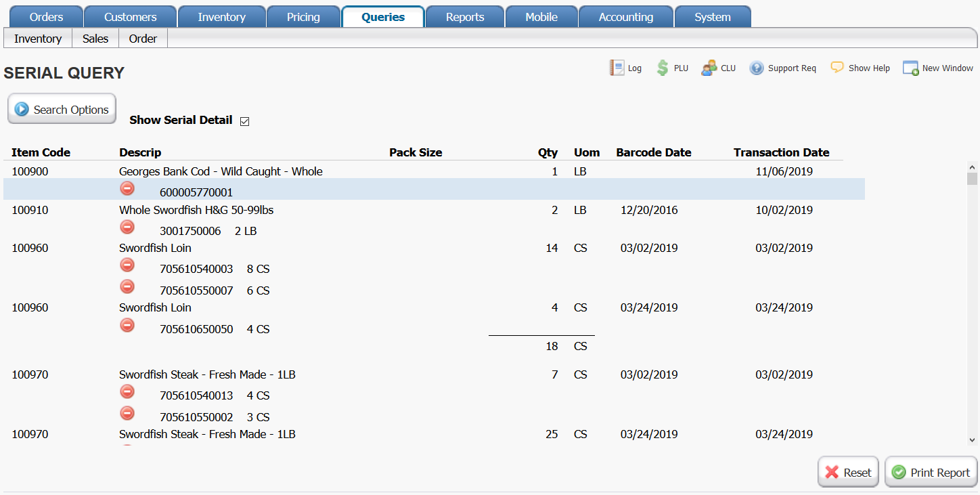This screenshot has width=980, height=495.
Task: Select the Sales query sub-tab
Action: pos(95,39)
